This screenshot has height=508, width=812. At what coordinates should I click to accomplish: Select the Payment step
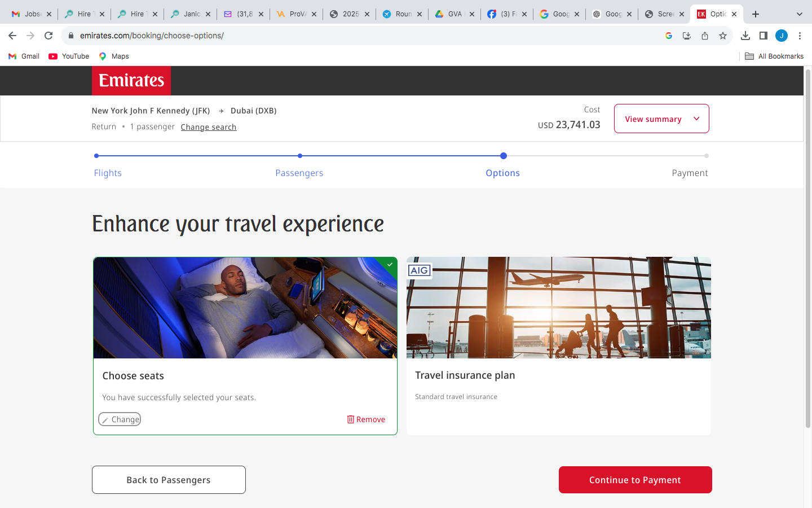pyautogui.click(x=690, y=173)
